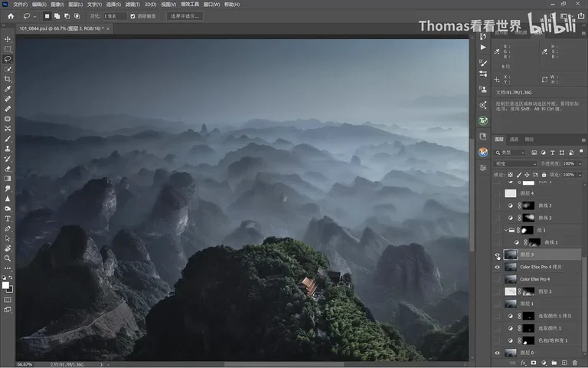Select the Horizontal Type tool
588x368 pixels.
pos(8,219)
